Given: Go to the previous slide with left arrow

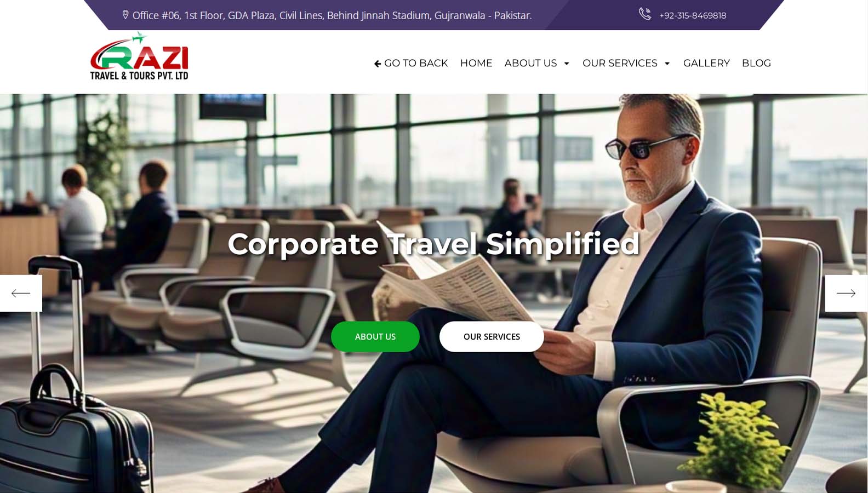Looking at the screenshot, I should 21,293.
